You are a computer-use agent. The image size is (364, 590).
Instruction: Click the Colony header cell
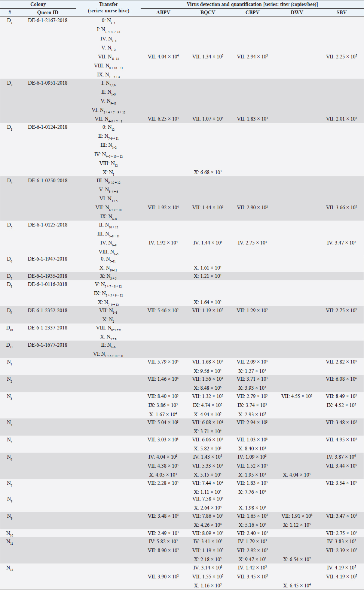click(x=38, y=4)
